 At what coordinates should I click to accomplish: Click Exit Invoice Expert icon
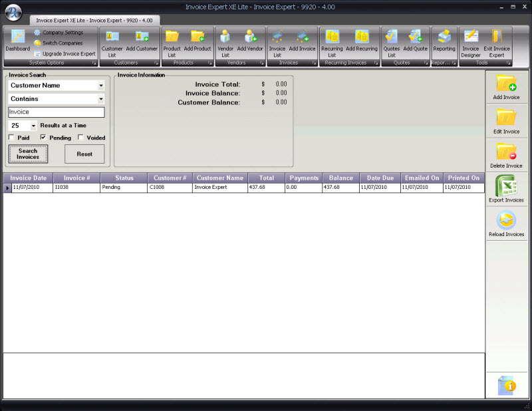(497, 44)
